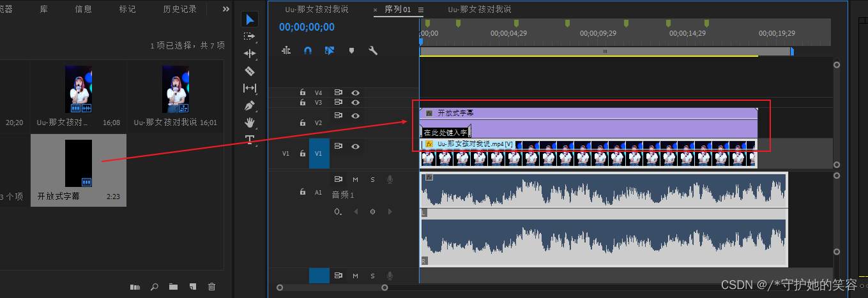Switch to last Uu-那女孩对我说 timeline tab

(x=480, y=10)
